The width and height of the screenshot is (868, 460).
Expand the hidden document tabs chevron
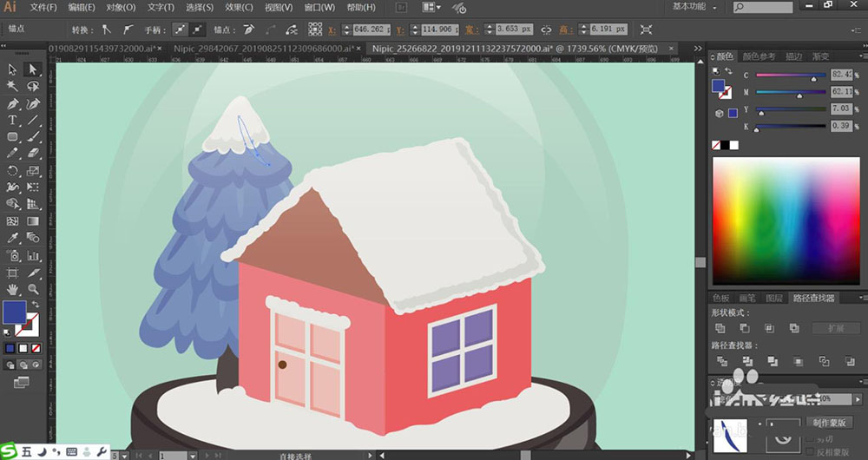pyautogui.click(x=698, y=49)
